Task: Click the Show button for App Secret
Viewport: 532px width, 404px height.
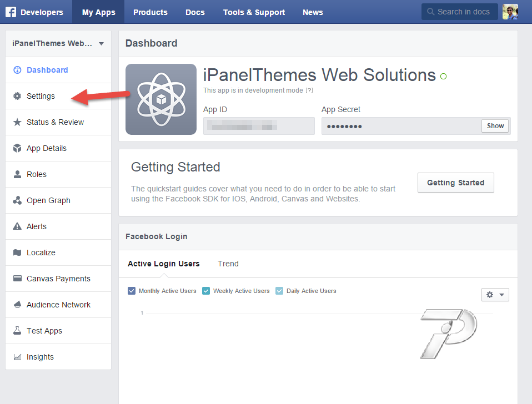Action: pyautogui.click(x=495, y=126)
